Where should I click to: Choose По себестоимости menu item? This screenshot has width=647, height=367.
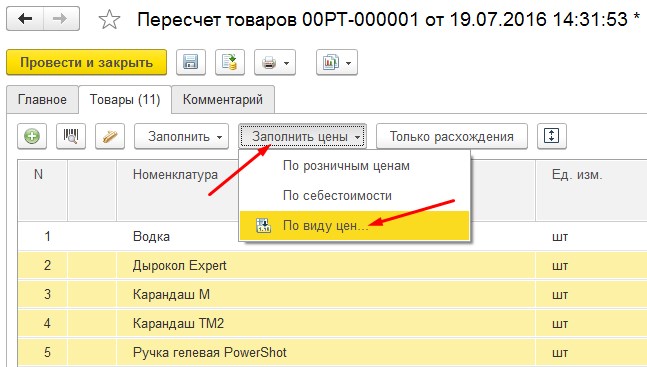click(354, 196)
